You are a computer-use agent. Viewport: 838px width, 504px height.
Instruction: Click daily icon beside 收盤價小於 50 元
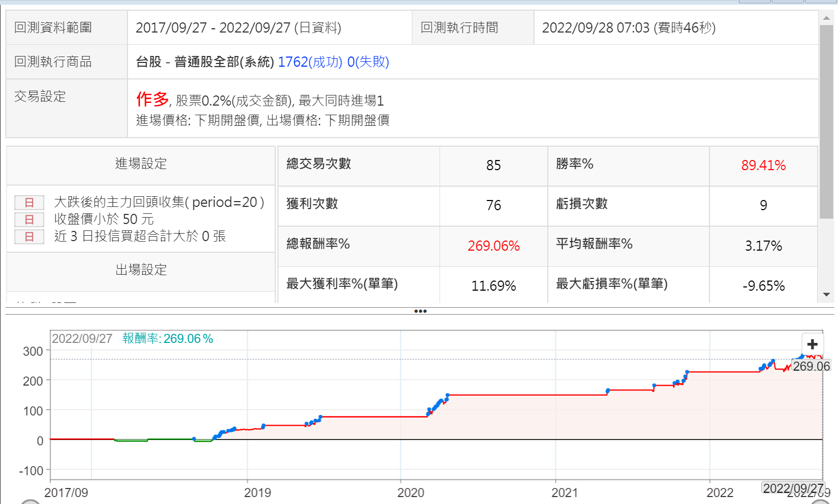tap(29, 220)
